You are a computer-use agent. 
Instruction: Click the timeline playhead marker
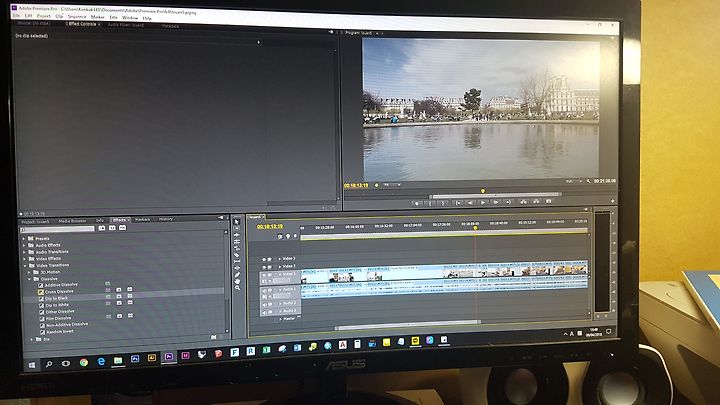(x=475, y=228)
